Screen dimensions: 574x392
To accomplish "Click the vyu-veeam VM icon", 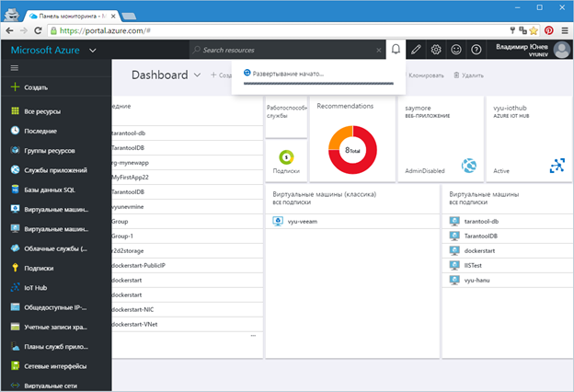I will (278, 221).
